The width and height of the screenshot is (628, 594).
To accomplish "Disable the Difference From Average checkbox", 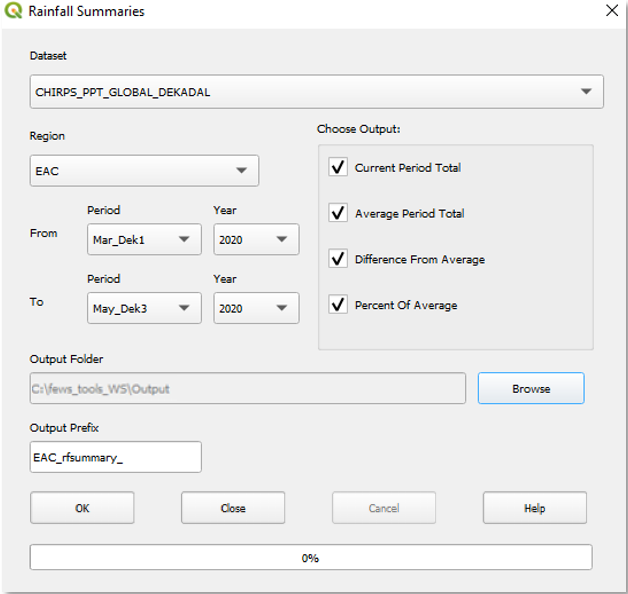I will [338, 259].
